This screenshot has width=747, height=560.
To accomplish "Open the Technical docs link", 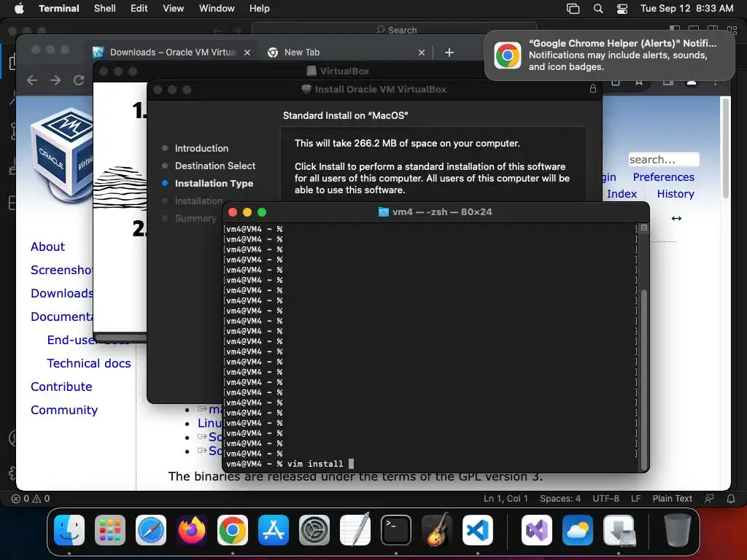I will pyautogui.click(x=88, y=363).
